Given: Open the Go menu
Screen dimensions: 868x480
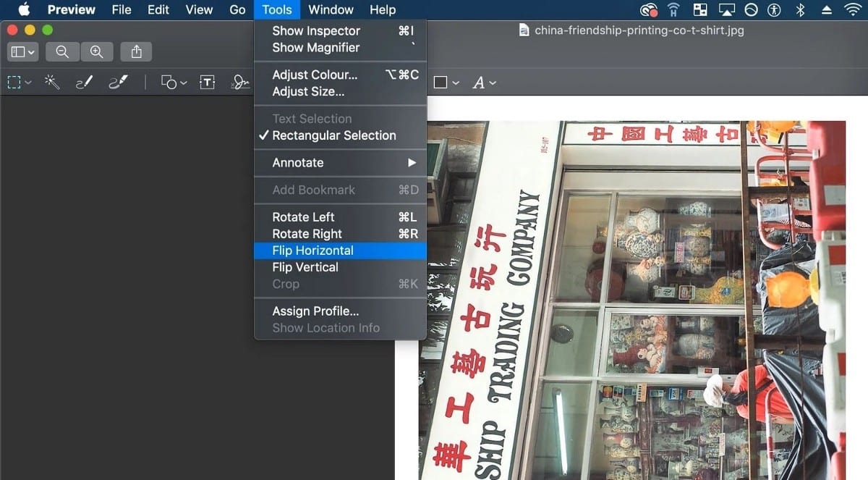Looking at the screenshot, I should pyautogui.click(x=237, y=9).
